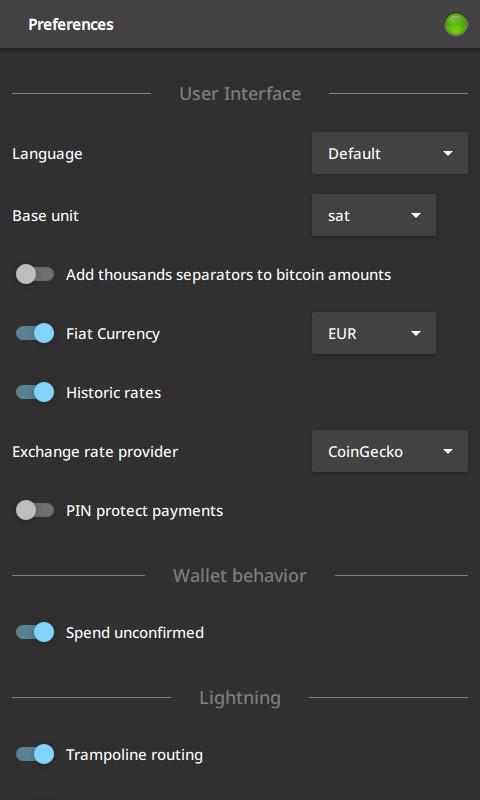Viewport: 480px width, 800px height.
Task: Disable the Fiat Currency switch
Action: coord(35,334)
